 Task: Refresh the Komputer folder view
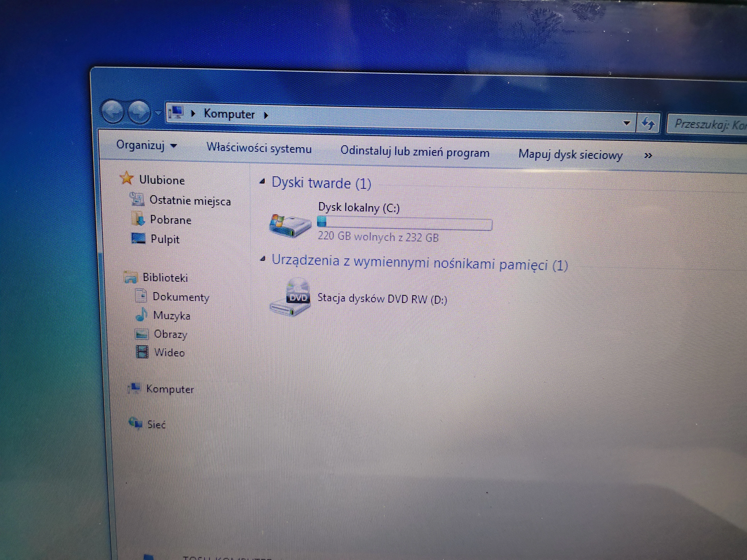point(648,124)
